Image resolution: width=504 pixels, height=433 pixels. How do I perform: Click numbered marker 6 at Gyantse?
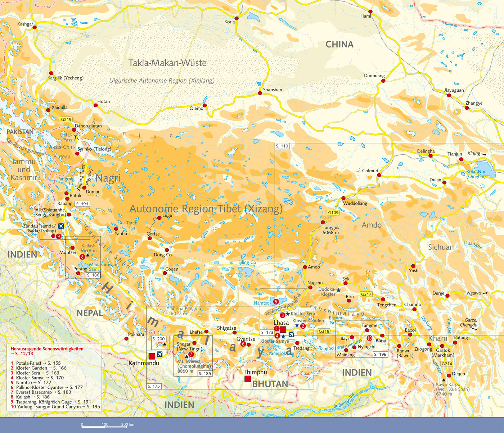pyautogui.click(x=243, y=344)
